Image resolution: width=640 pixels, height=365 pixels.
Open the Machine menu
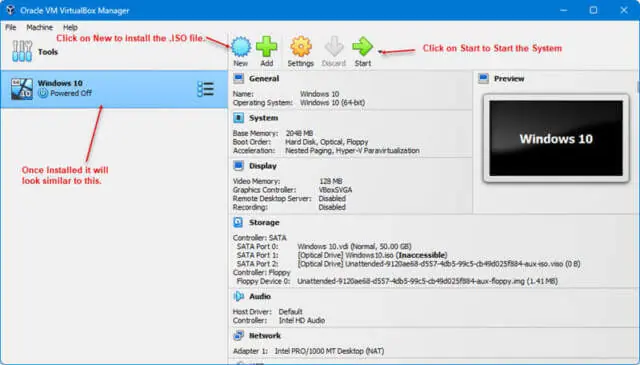[40, 27]
